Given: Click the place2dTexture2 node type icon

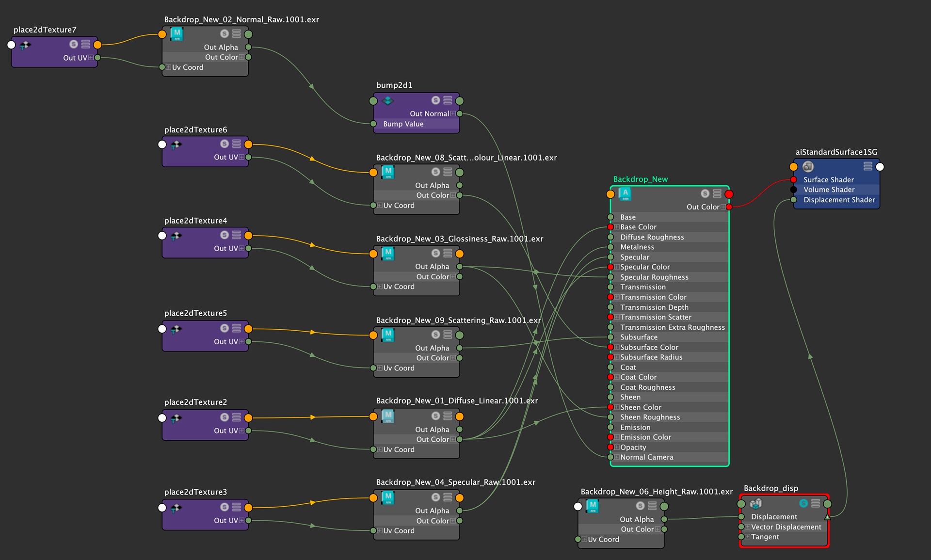Looking at the screenshot, I should click(177, 417).
